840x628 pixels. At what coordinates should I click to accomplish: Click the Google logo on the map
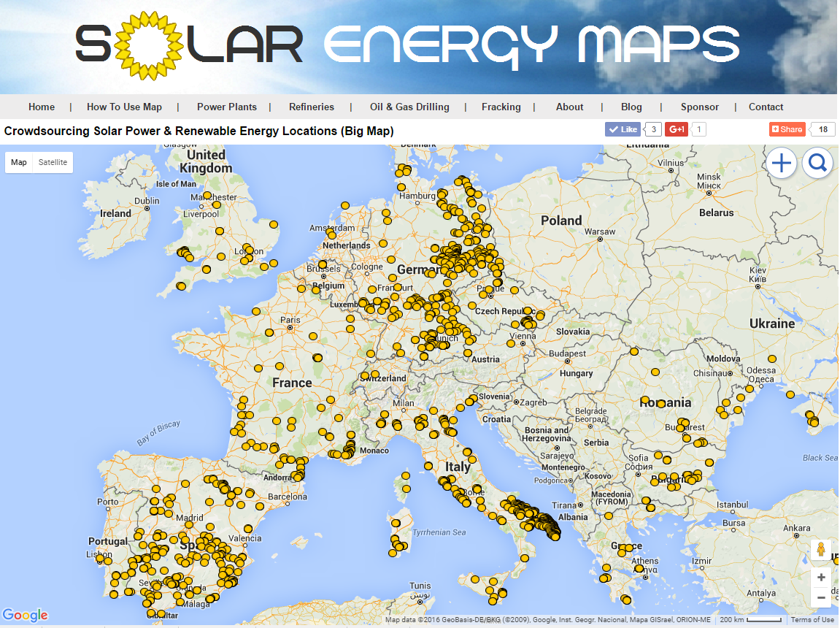26,615
